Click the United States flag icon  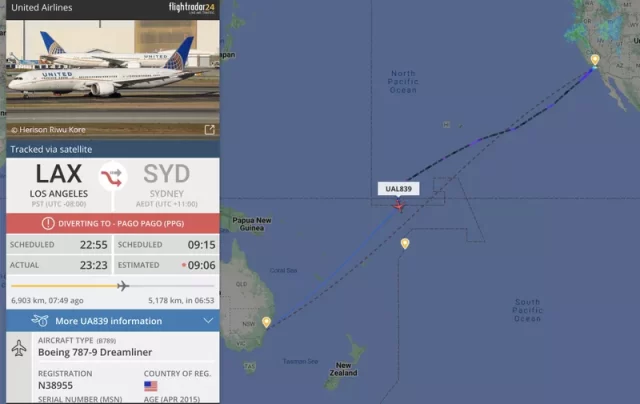tap(151, 386)
